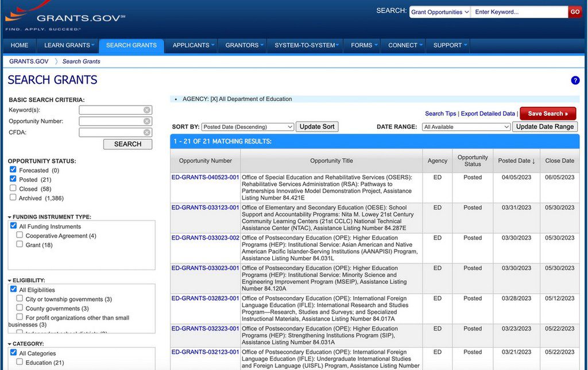Click the Export Detailed Data link

pyautogui.click(x=488, y=114)
